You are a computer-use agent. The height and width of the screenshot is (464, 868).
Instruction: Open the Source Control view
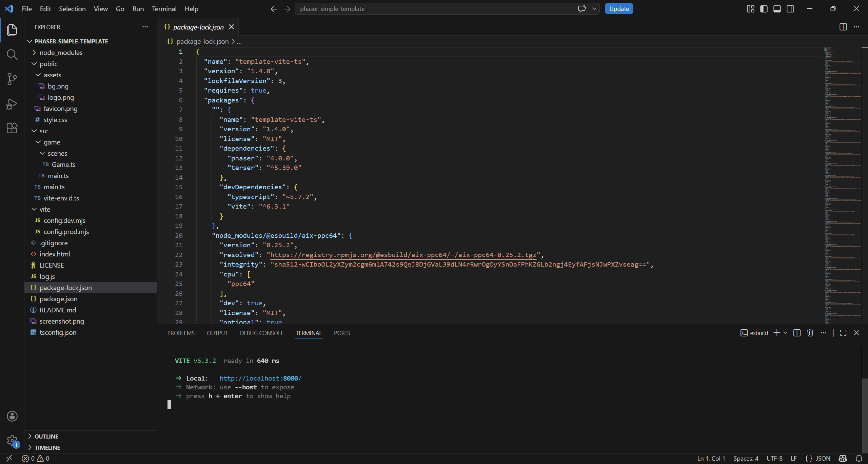pos(12,79)
